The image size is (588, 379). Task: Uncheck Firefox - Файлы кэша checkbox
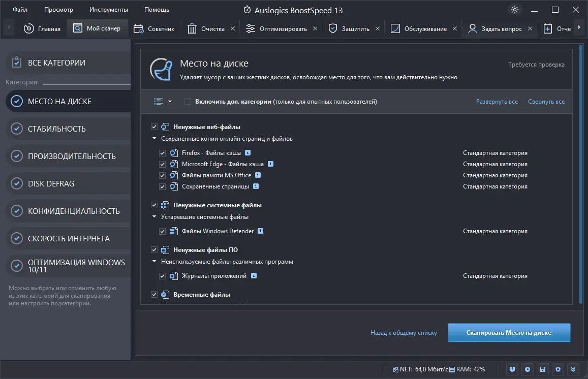tap(163, 153)
